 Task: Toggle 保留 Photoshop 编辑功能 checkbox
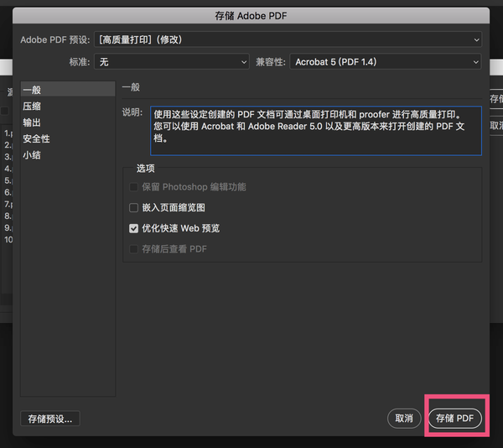(x=133, y=187)
